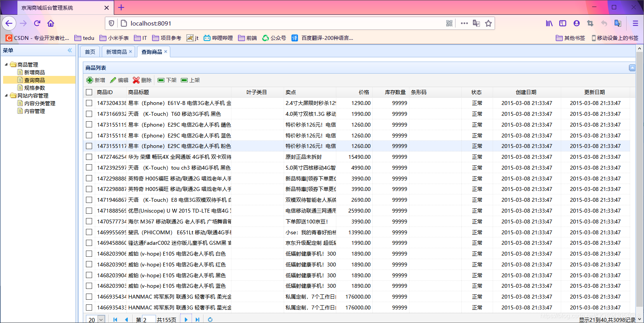The image size is (644, 323).
Task: Open the CSDN bookmark link
Action: pos(37,38)
